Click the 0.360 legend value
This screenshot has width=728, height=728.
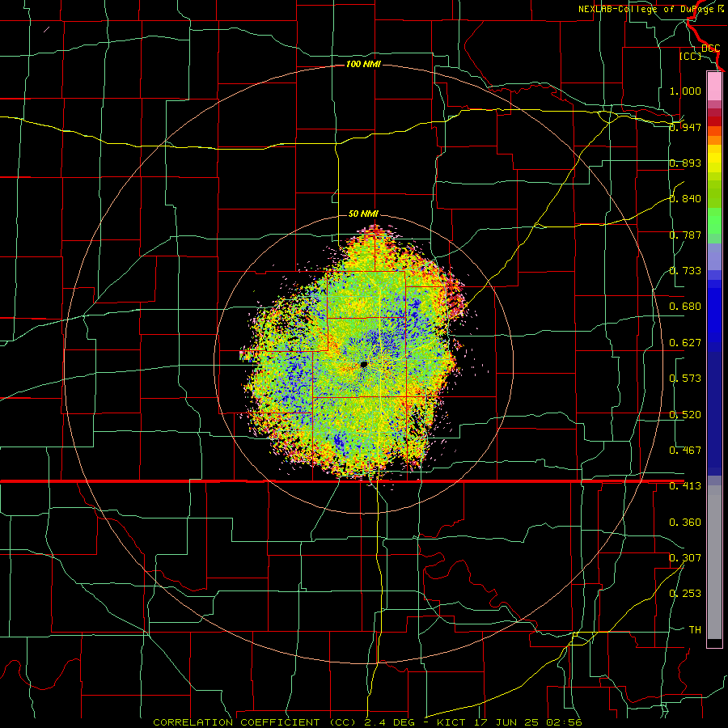pyautogui.click(x=685, y=523)
